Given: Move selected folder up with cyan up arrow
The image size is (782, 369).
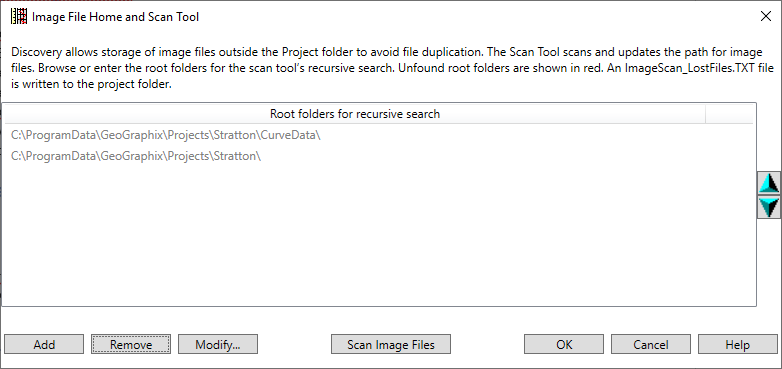Looking at the screenshot, I should click(x=769, y=183).
